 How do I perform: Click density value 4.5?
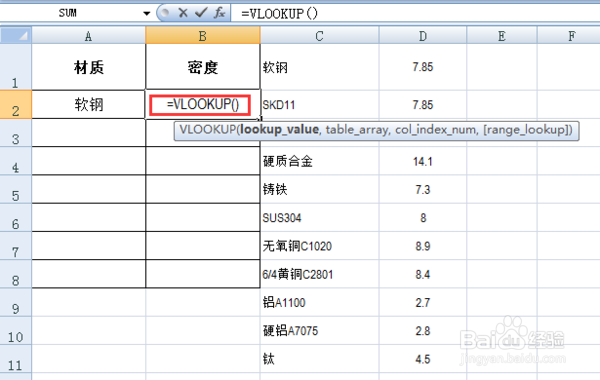(423, 359)
